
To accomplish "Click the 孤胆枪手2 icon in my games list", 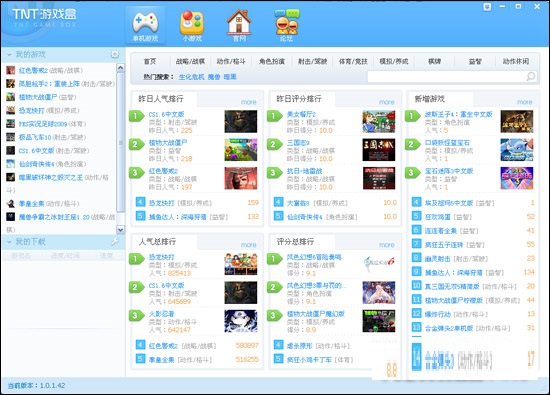I will point(11,83).
